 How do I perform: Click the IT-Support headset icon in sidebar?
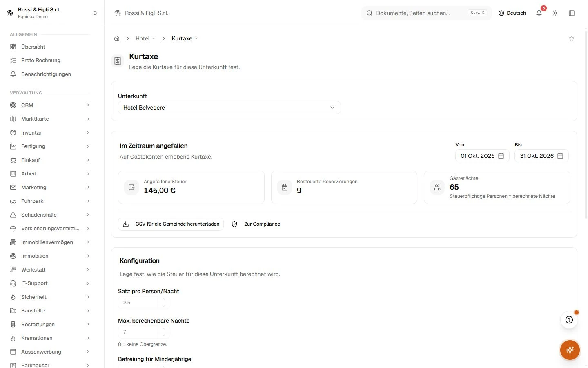point(13,283)
